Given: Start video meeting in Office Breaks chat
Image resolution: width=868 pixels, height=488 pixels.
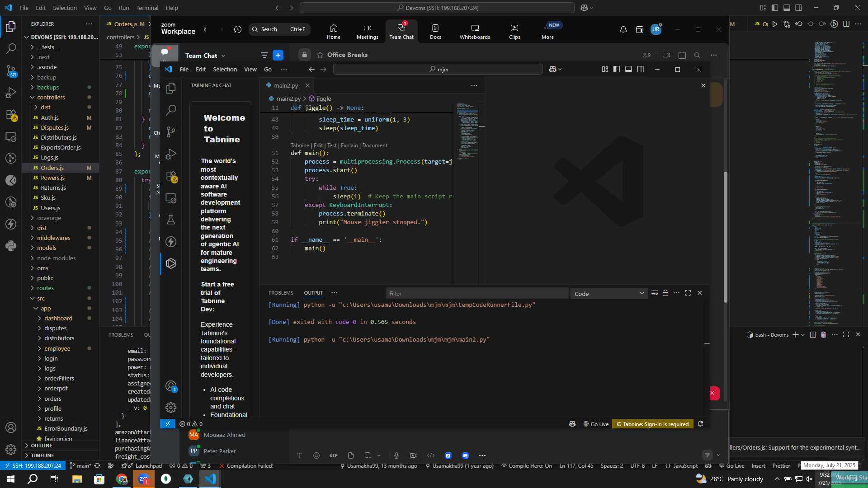Looking at the screenshot, I should click(x=666, y=55).
